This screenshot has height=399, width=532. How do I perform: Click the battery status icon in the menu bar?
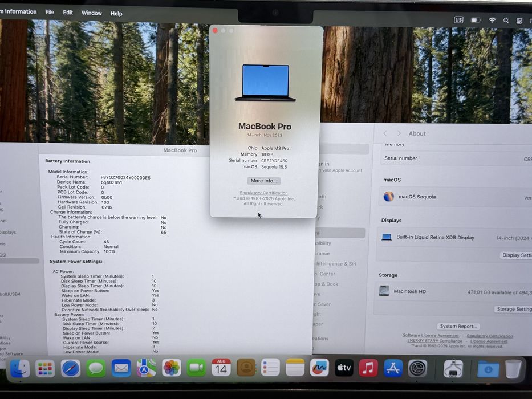476,20
